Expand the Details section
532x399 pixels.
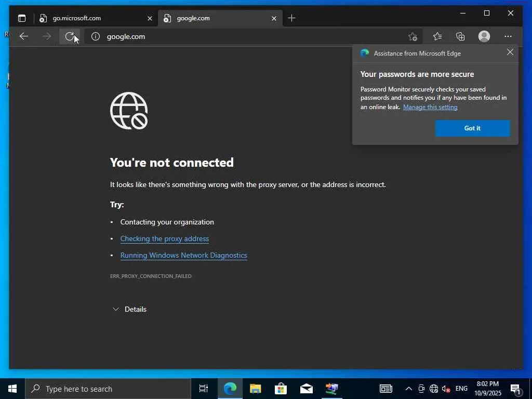tap(129, 310)
